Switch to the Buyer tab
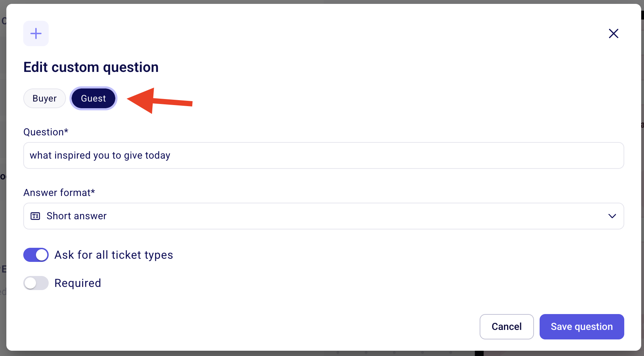 (x=44, y=98)
